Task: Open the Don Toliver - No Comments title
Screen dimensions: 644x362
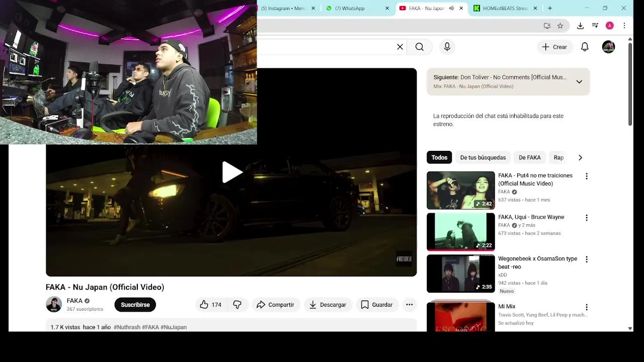Action: [x=513, y=77]
